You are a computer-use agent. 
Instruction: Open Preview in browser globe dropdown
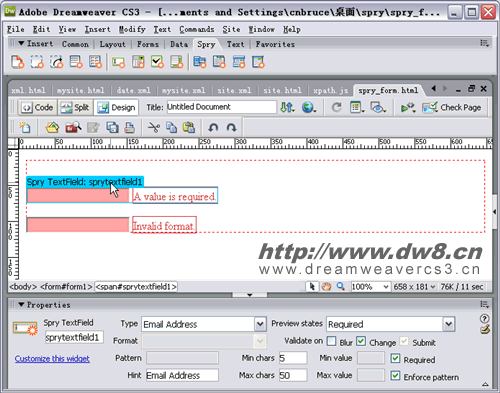point(309,107)
